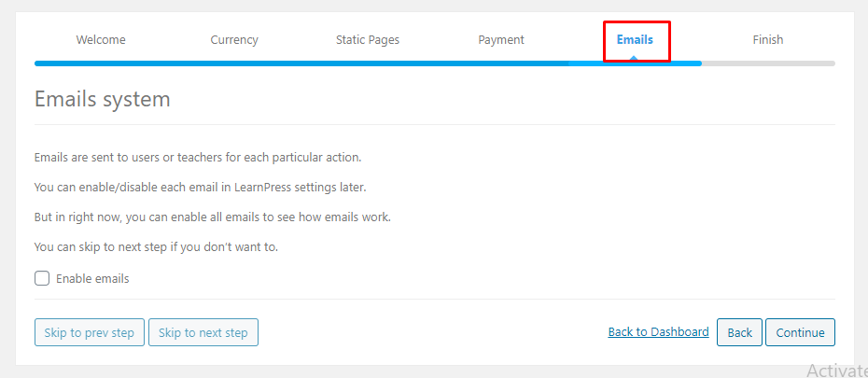Screen dimensions: 868x378
Task: Click the light blue current progress segment
Action: [x=636, y=63]
